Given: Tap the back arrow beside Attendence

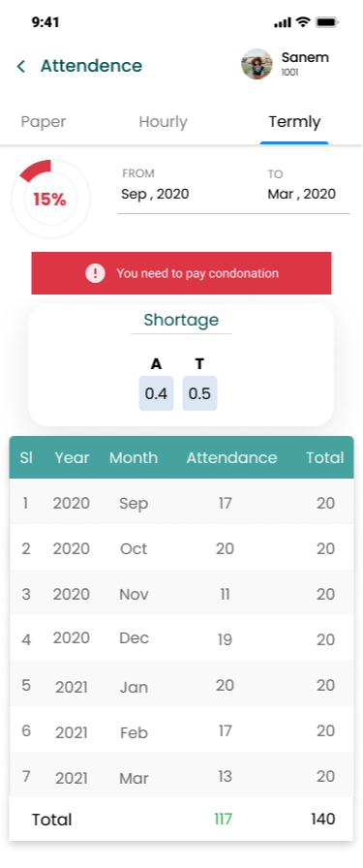Looking at the screenshot, I should coord(21,67).
